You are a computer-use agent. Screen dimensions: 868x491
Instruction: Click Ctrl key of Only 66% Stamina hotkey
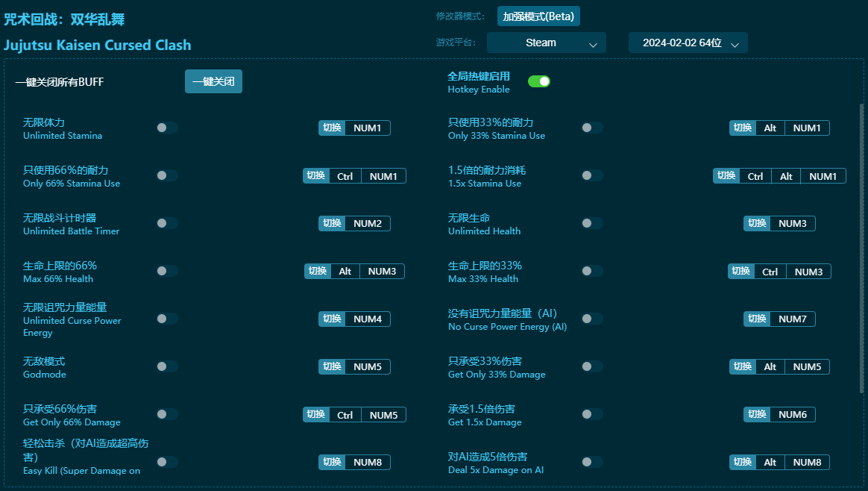point(345,176)
